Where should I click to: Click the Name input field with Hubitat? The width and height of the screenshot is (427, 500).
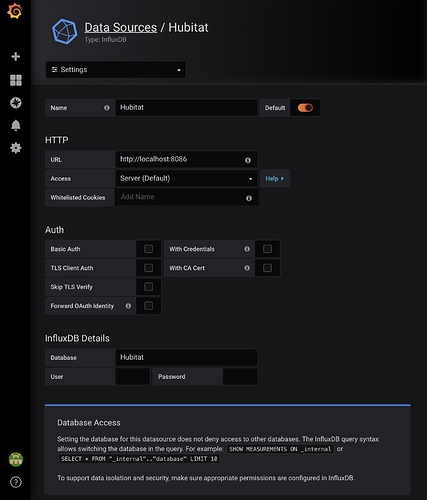(x=186, y=108)
